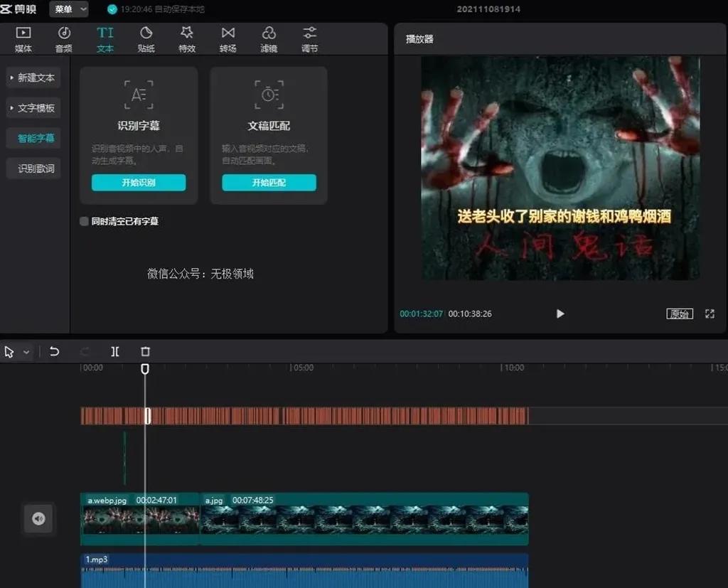
Task: Switch to the 音频 audio panel
Action: point(64,38)
